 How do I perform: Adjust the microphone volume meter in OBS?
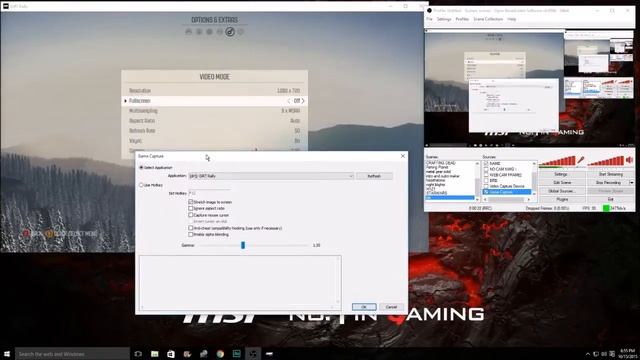(558, 161)
